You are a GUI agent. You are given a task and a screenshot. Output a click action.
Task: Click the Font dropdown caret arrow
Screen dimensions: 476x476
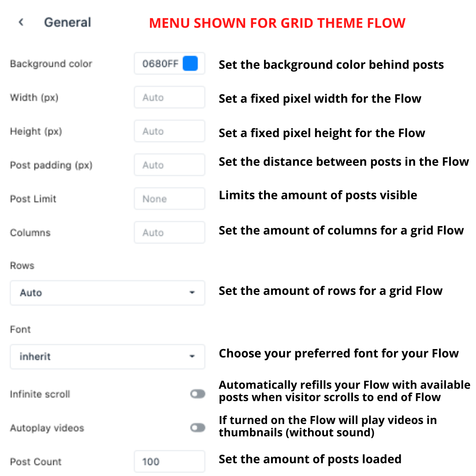192,356
